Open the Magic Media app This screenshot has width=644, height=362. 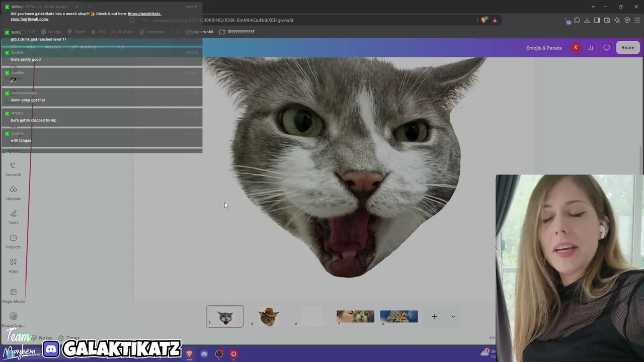(x=13, y=296)
